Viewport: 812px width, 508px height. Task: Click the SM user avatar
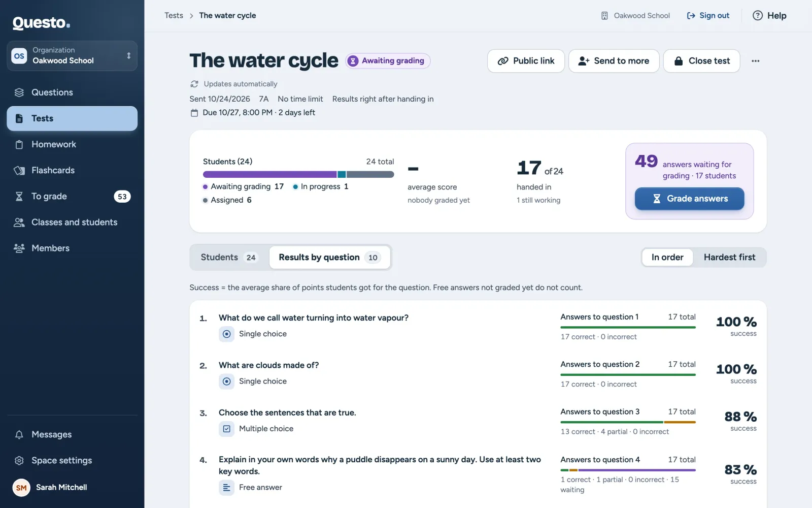click(21, 488)
